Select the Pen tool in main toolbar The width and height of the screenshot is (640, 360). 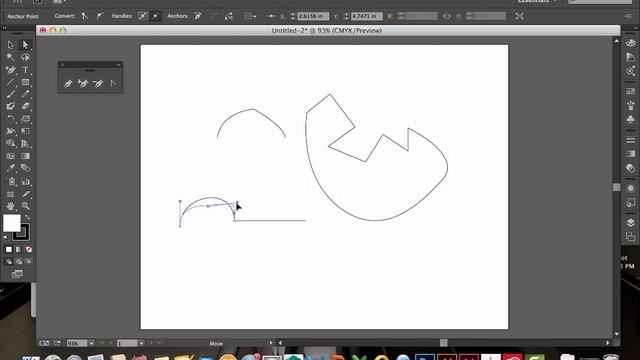[x=10, y=70]
